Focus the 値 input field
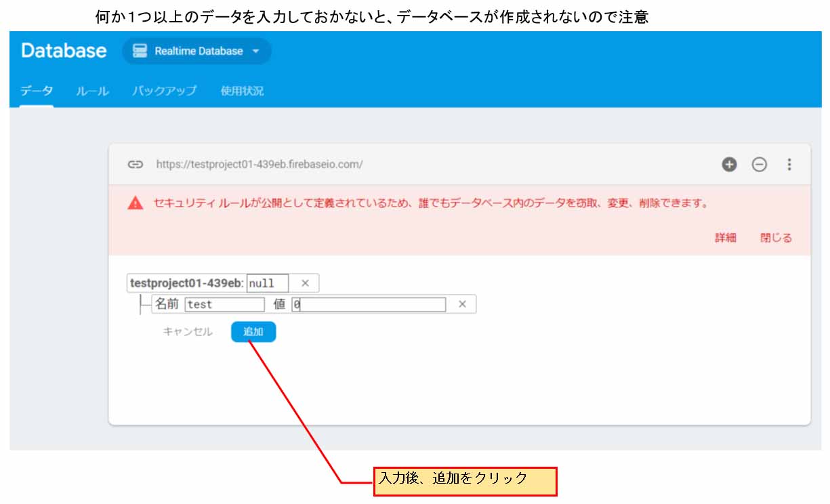 369,305
